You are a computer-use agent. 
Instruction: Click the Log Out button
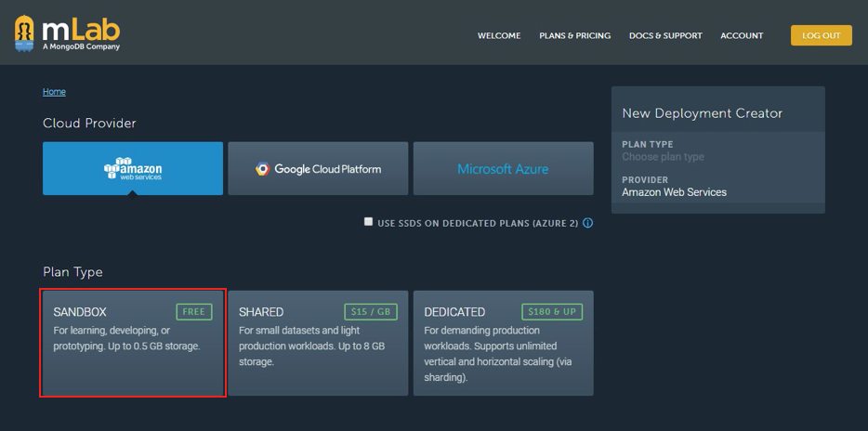point(821,35)
